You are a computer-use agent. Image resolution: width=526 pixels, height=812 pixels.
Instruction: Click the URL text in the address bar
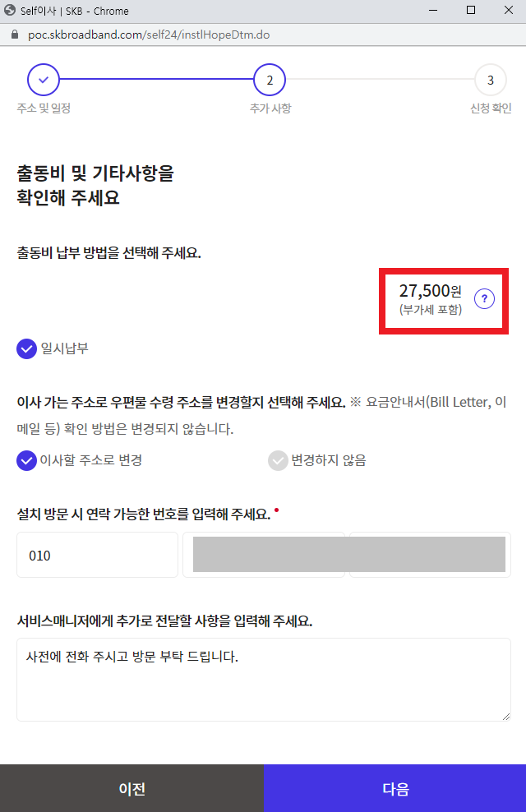tap(149, 35)
